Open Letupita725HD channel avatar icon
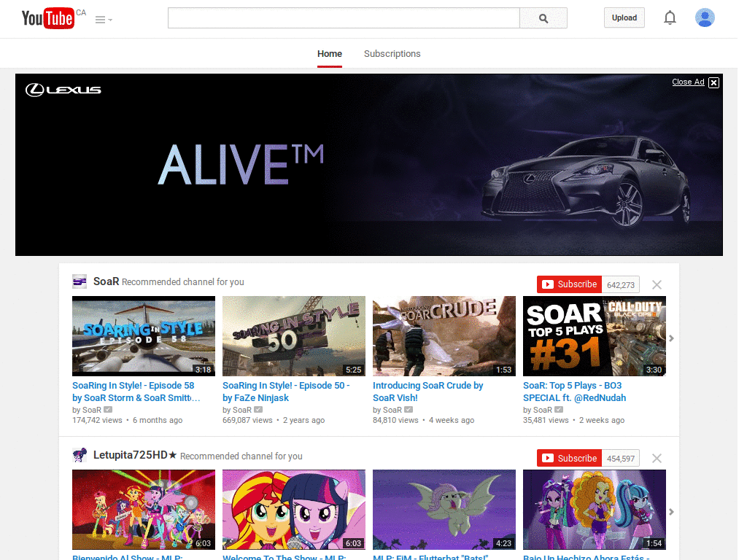This screenshot has height=560, width=747. tap(79, 455)
